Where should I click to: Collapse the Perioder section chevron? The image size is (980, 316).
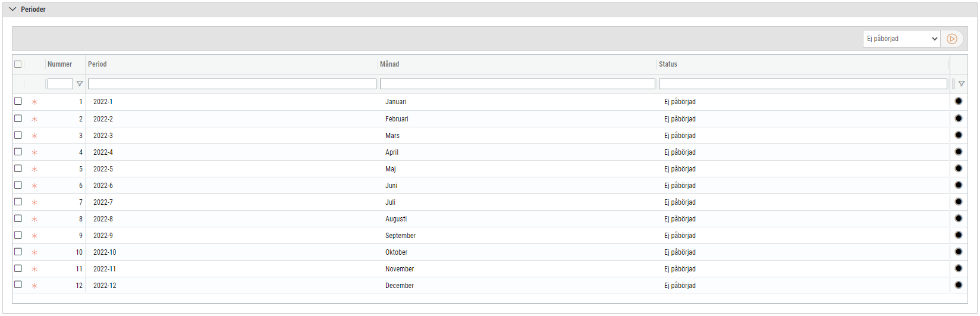12,10
